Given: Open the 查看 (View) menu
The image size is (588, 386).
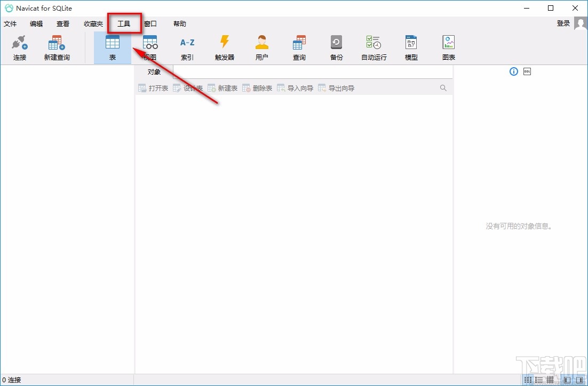Looking at the screenshot, I should tap(63, 23).
